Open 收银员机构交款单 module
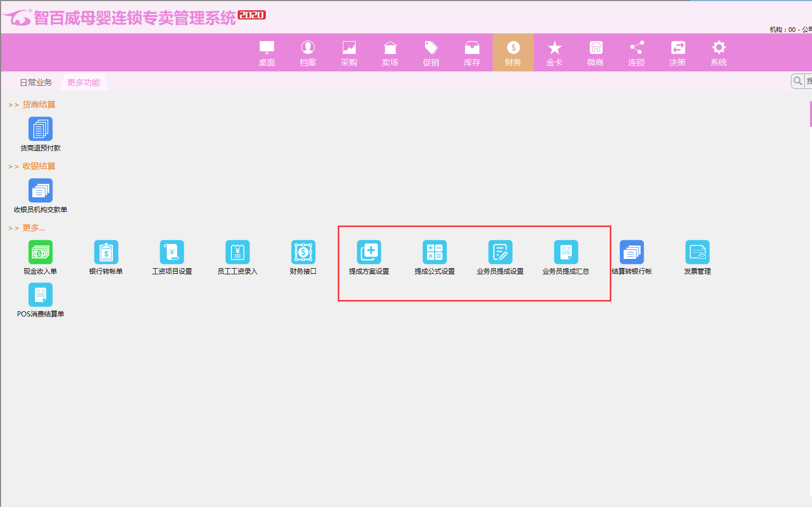Image resolution: width=812 pixels, height=507 pixels. coord(41,191)
